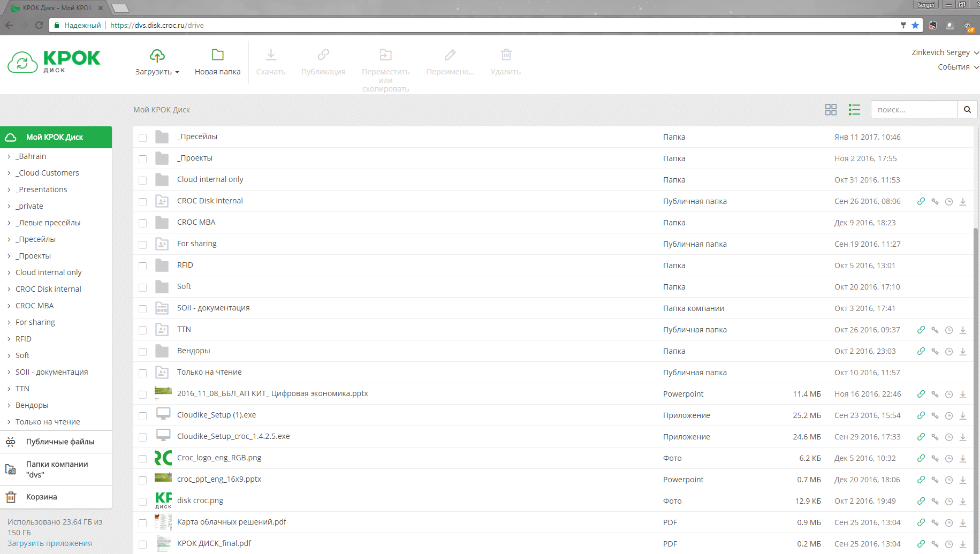980x554 pixels.
Task: Reload the page in browser
Action: point(39,25)
